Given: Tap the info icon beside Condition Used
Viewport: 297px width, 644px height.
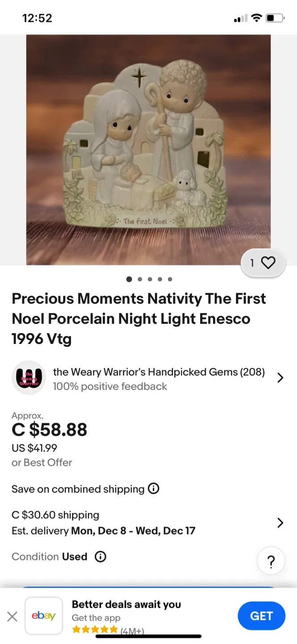Looking at the screenshot, I should [100, 557].
